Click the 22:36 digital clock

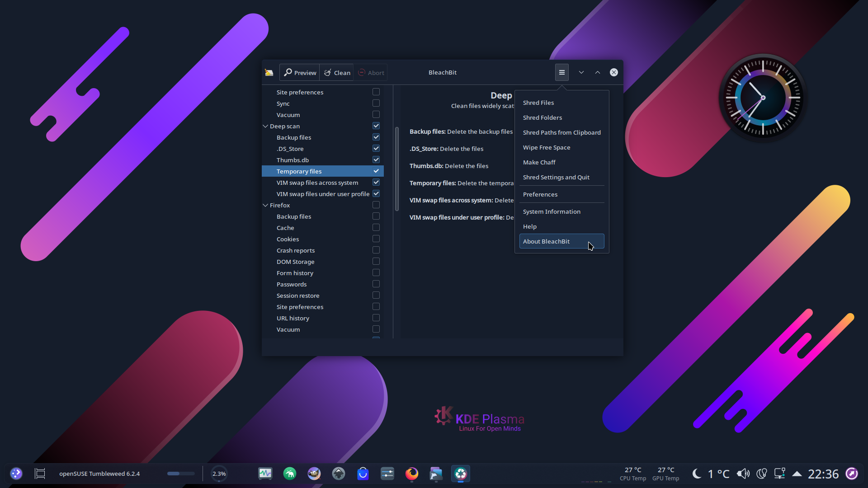823,474
